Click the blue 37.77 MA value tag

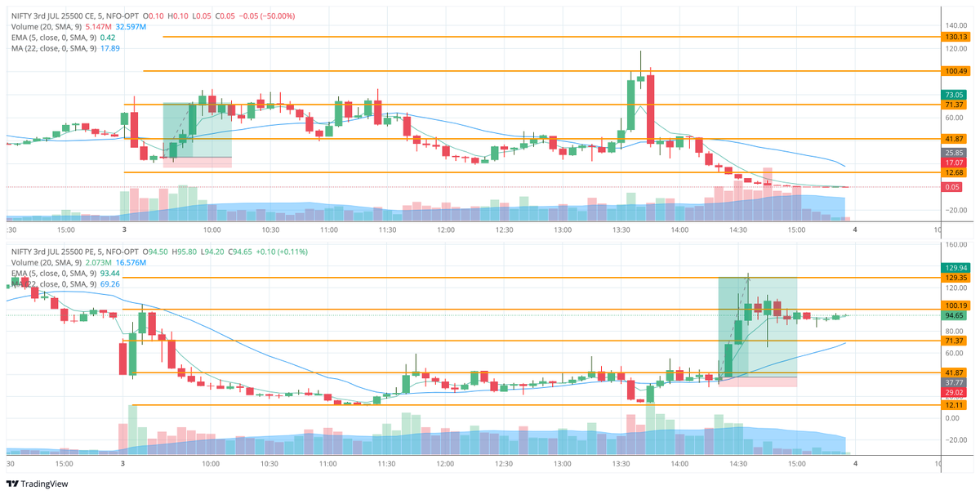pos(953,382)
